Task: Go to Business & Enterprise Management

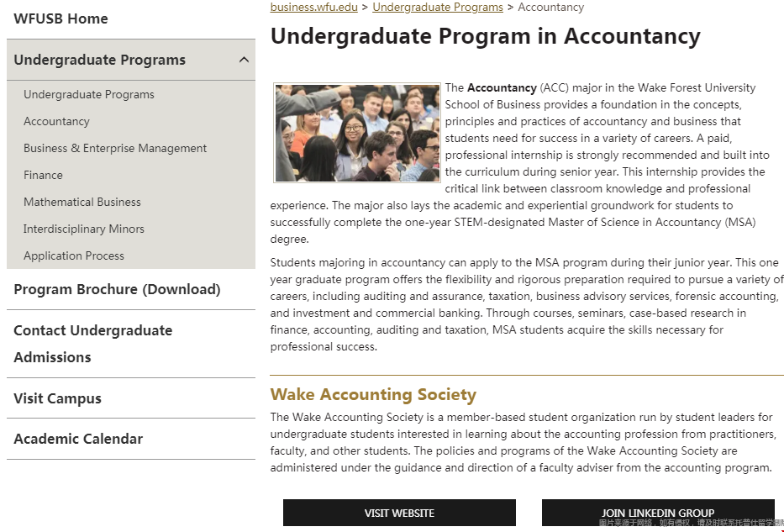Action: 115,148
